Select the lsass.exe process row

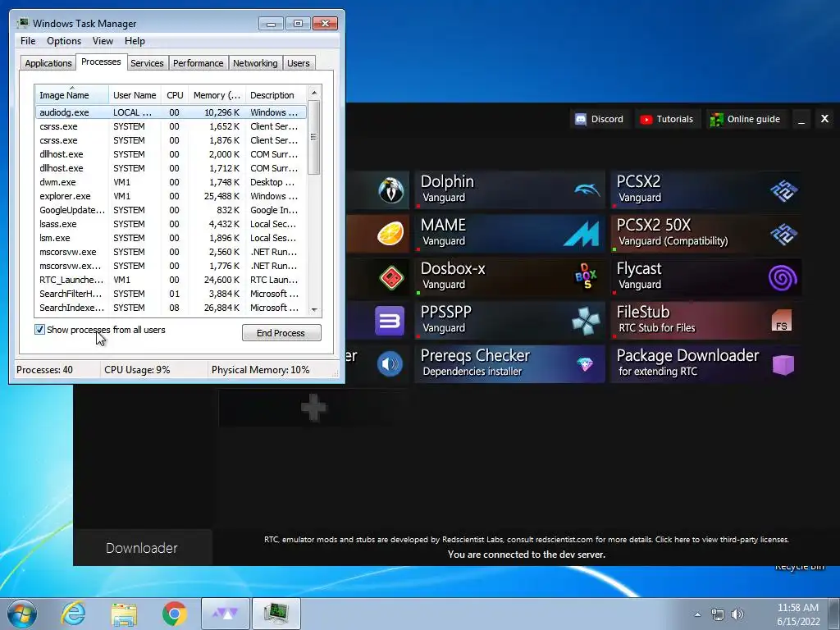tap(171, 224)
